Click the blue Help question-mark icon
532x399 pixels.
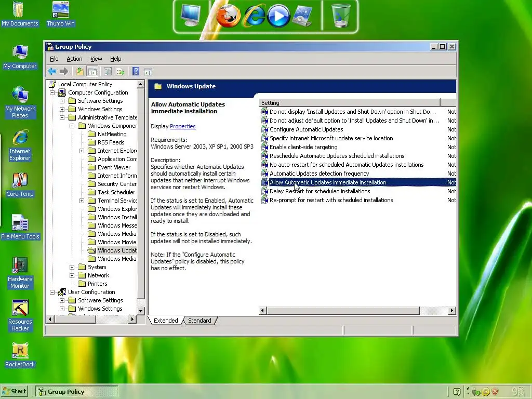coord(136,71)
